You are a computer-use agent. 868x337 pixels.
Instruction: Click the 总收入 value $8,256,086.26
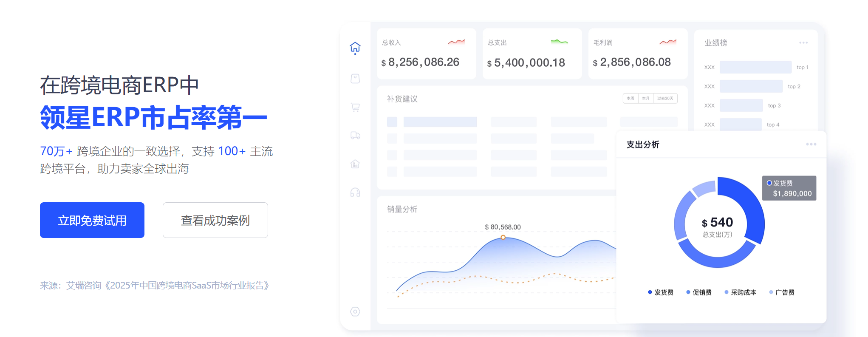coord(420,62)
